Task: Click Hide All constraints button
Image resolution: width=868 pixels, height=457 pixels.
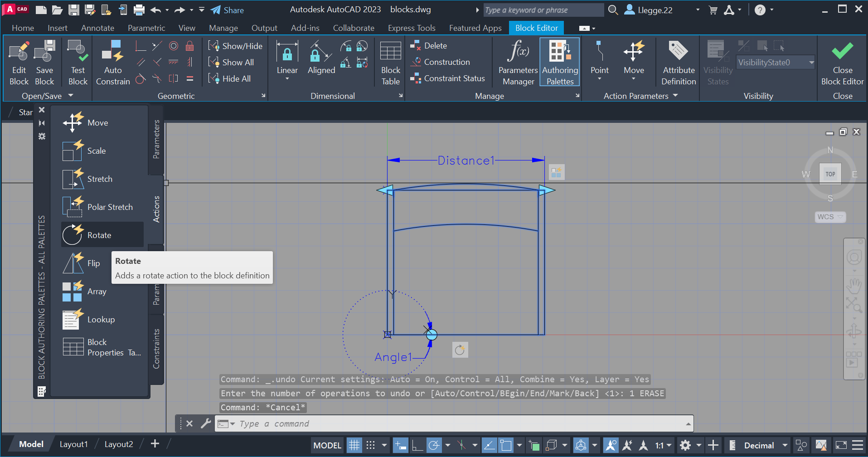Action: point(229,78)
